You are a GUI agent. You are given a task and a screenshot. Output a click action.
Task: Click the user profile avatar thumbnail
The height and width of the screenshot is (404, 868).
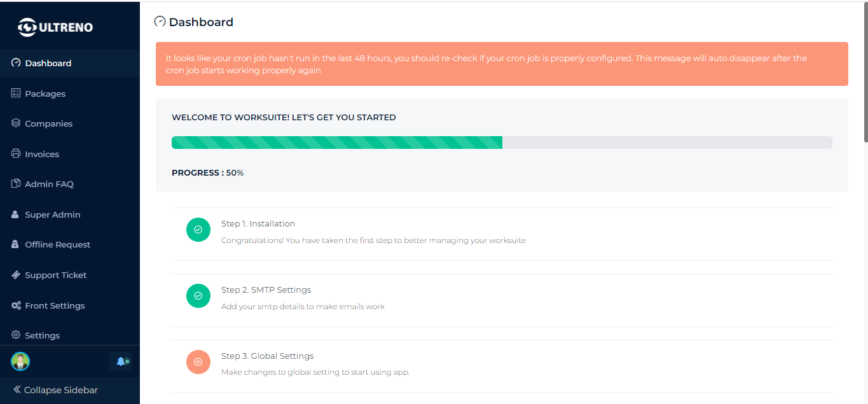pyautogui.click(x=20, y=361)
